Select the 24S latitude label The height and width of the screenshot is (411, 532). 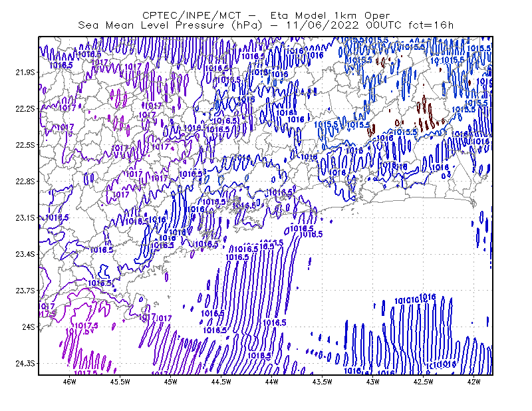[x=29, y=327]
